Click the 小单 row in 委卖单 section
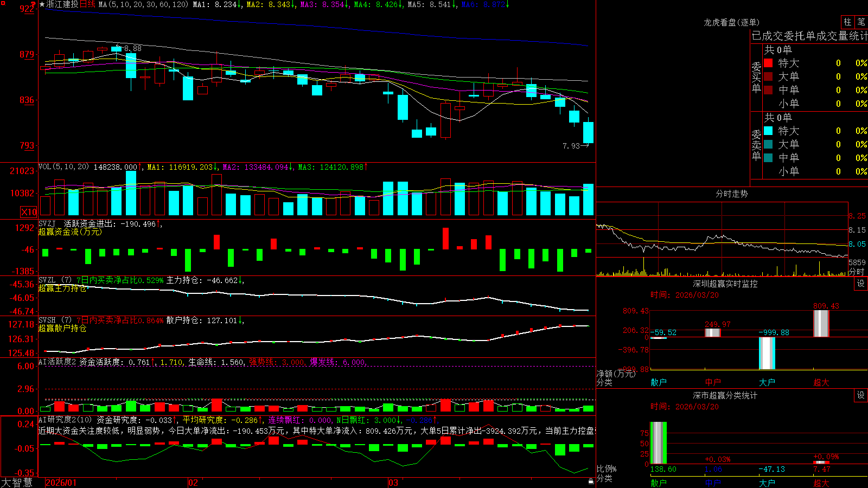This screenshot has width=868, height=488. click(815, 171)
